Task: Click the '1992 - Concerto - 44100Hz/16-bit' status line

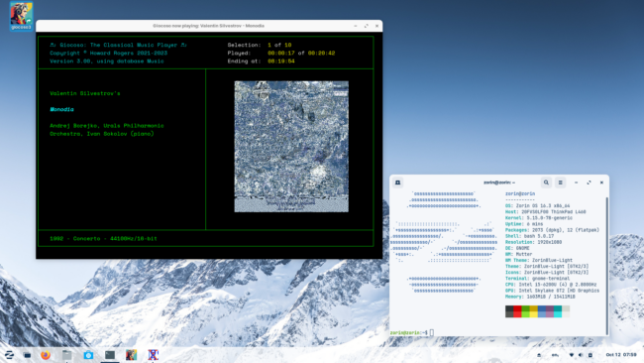Action: [x=103, y=238]
